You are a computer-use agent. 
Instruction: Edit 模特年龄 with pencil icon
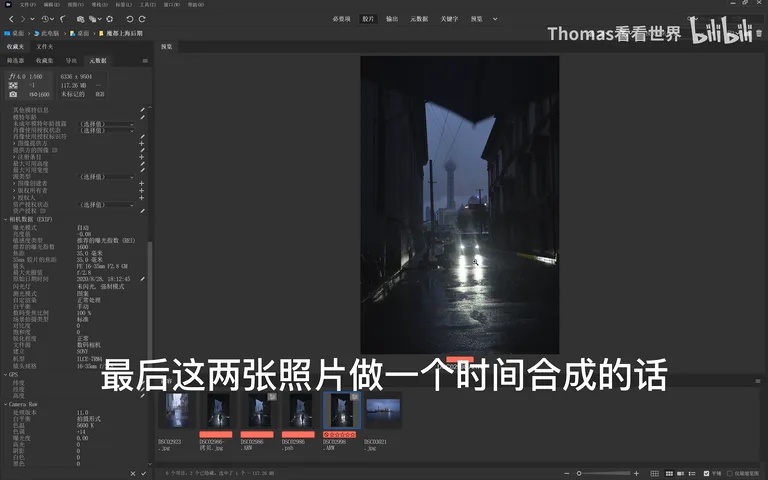(142, 117)
